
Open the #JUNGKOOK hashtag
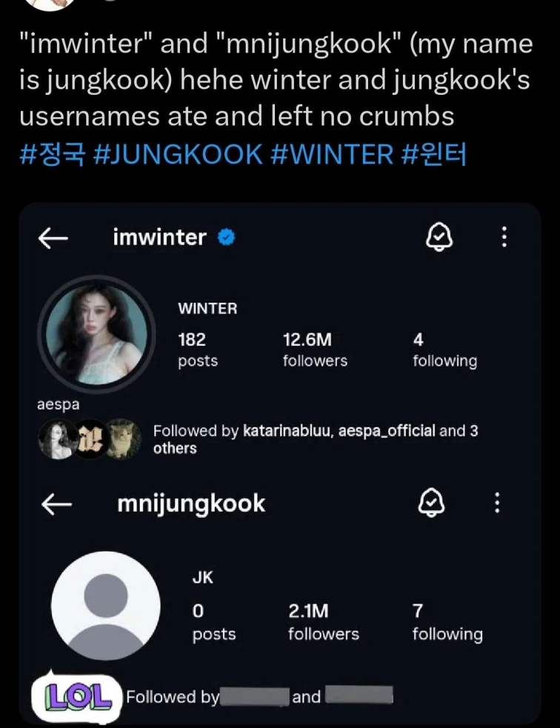point(179,155)
